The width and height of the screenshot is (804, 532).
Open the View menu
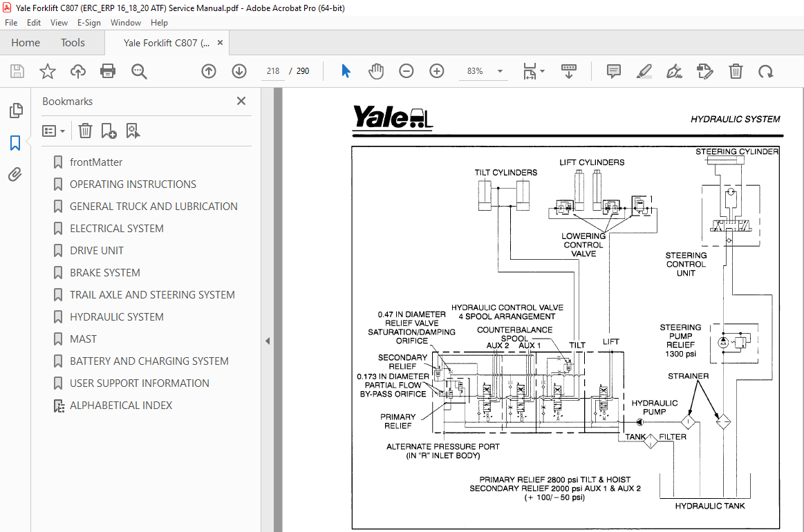pyautogui.click(x=59, y=23)
